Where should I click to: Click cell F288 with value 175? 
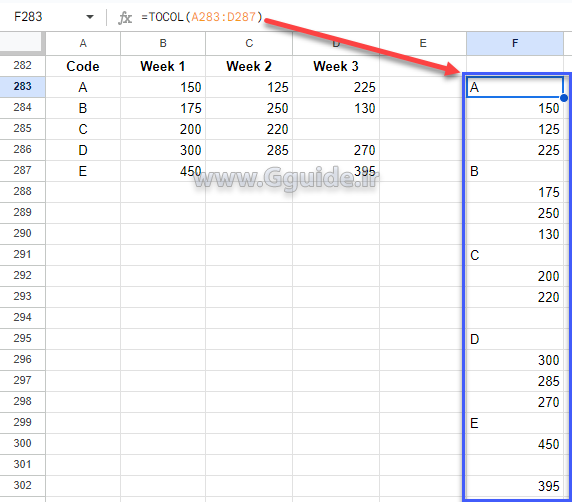click(515, 192)
